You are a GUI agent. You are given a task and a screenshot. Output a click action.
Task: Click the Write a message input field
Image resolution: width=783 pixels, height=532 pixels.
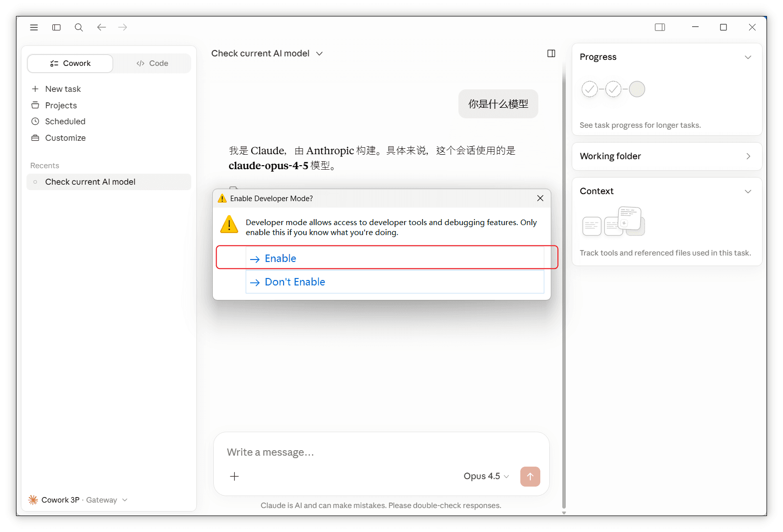381,452
